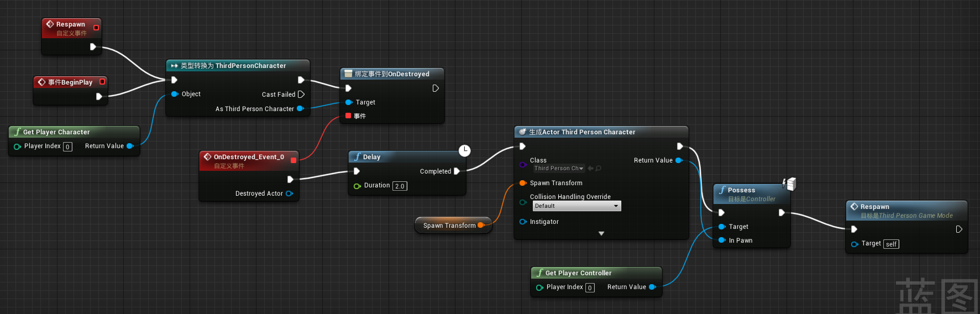Expand the Spawn Actor node advanced pins arrow
The width and height of the screenshot is (980, 314).
point(601,233)
